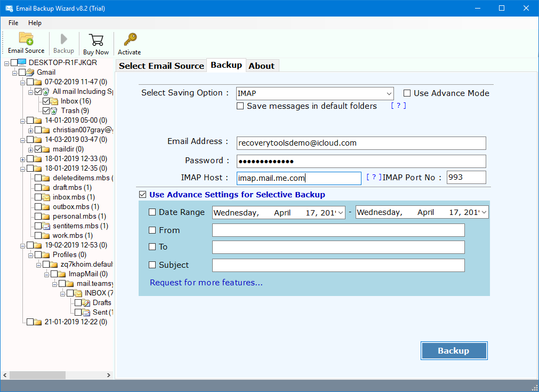This screenshot has height=392, width=539.
Task: Select 21-01-2019 12-22 (0) tree row
Action: [76, 322]
